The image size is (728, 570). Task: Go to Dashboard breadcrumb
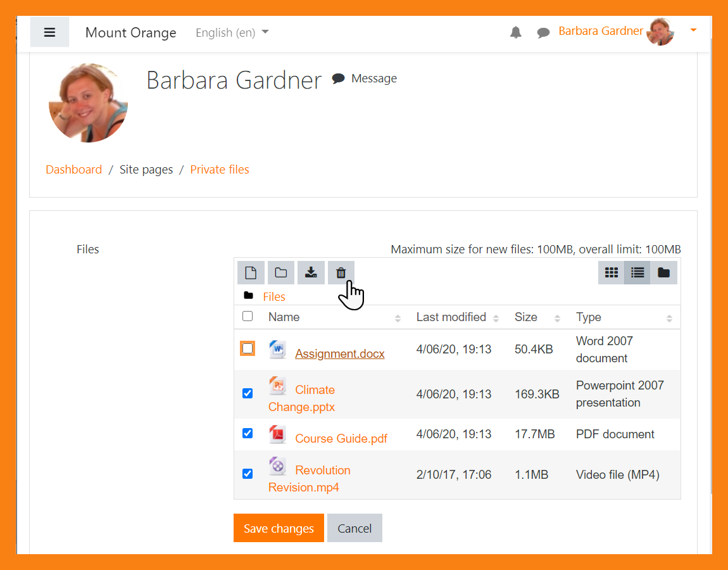pos(74,170)
